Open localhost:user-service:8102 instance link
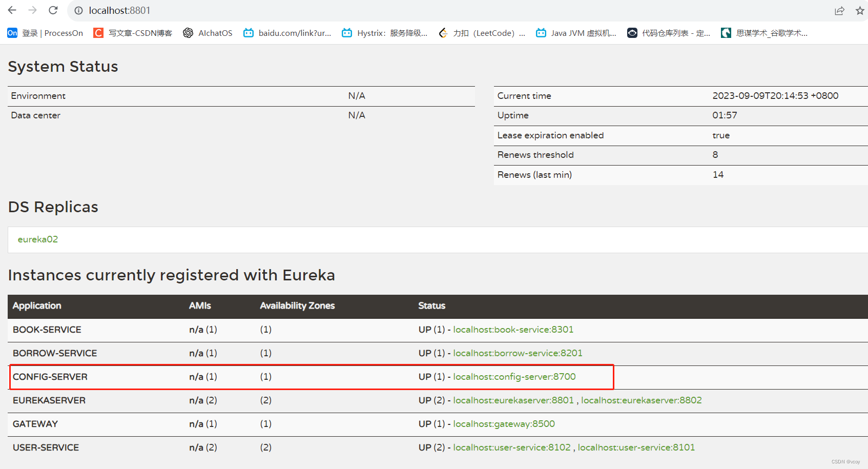Screen dimensions: 868x469 [x=512, y=447]
